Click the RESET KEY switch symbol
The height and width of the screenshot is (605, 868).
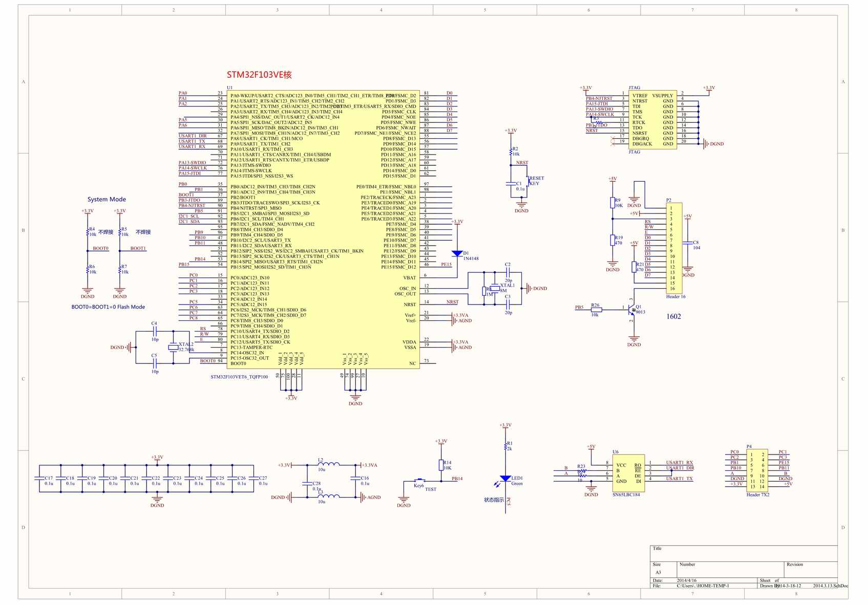tap(527, 181)
